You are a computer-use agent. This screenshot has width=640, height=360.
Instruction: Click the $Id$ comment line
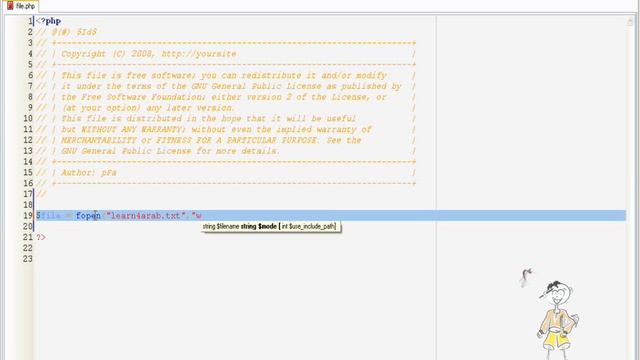pos(67,32)
